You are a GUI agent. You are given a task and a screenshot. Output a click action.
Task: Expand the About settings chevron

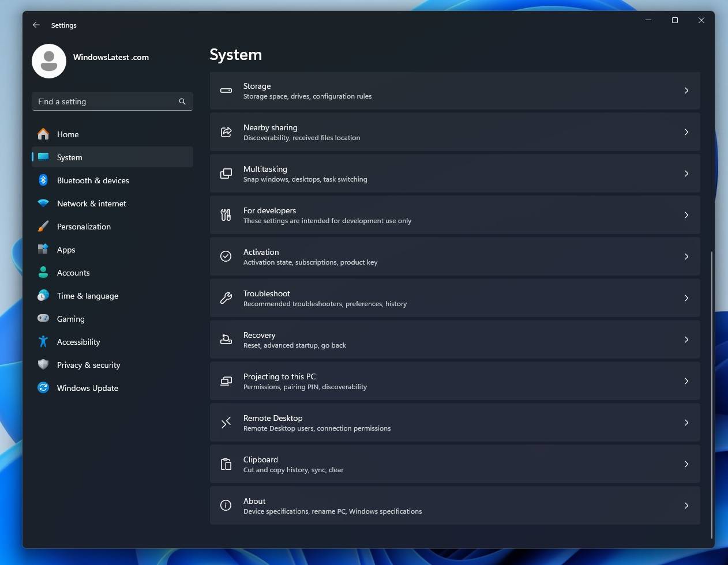click(x=686, y=506)
